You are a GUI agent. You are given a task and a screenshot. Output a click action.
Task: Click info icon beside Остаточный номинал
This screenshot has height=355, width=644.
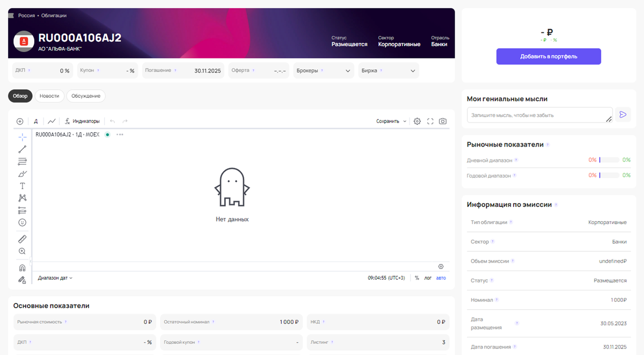[x=213, y=322]
